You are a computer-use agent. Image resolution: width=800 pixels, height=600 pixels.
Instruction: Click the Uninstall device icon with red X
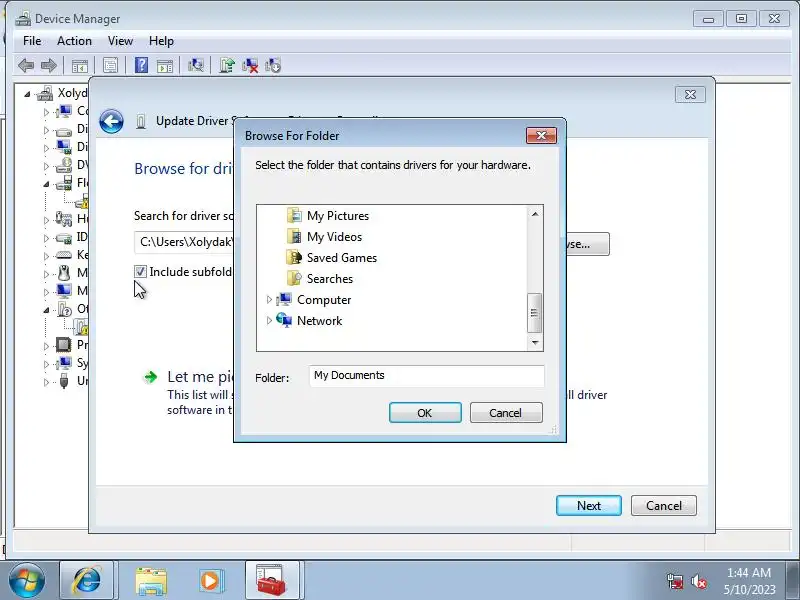[250, 65]
